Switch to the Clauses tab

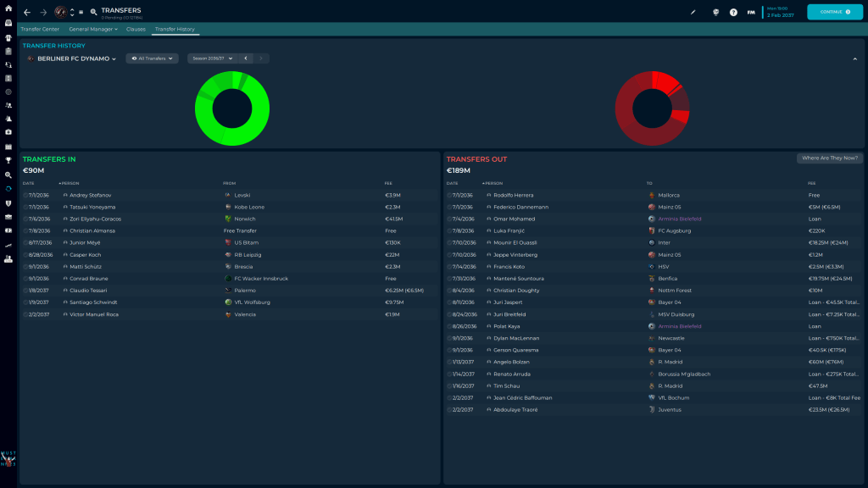[x=136, y=29]
